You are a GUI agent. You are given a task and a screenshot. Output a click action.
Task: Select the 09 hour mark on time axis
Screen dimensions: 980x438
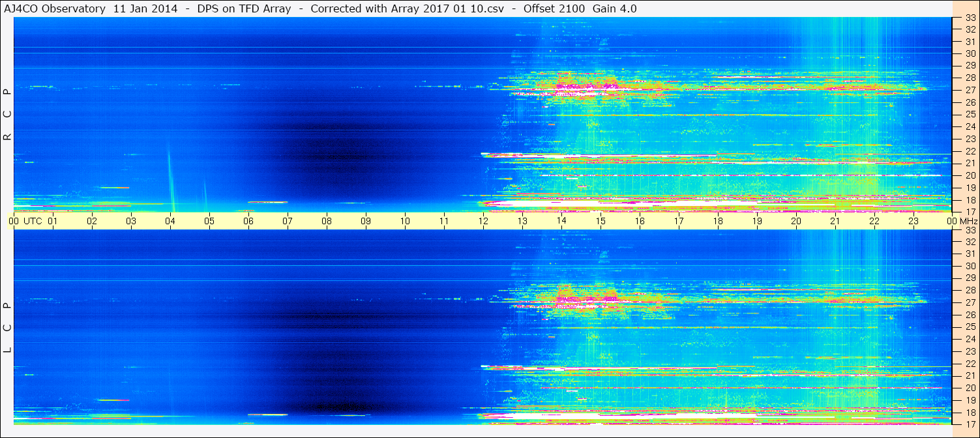tap(366, 221)
